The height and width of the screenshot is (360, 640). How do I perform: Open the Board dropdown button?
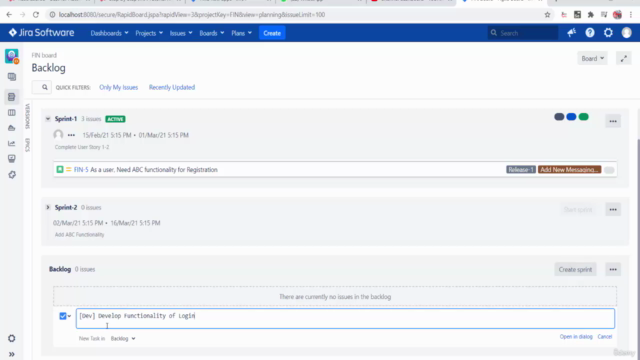tap(592, 58)
